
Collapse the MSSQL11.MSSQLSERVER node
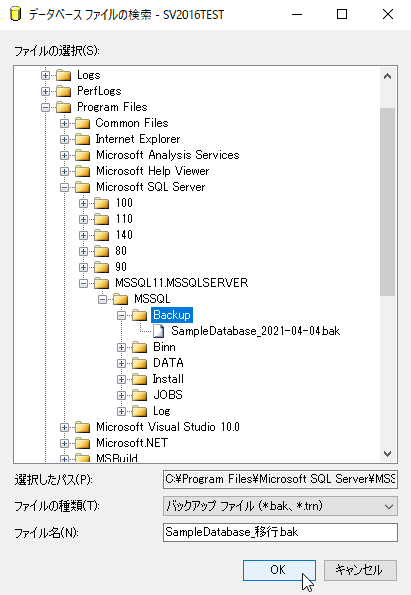coord(83,283)
